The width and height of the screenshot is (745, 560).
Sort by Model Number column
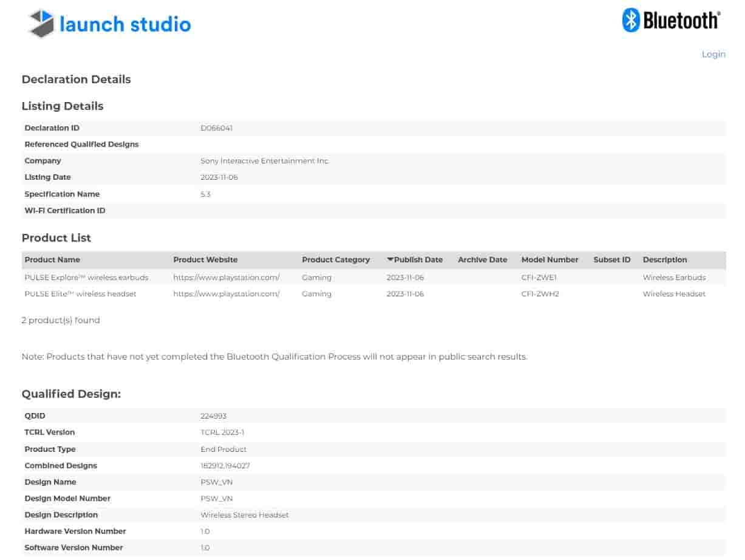click(x=549, y=259)
